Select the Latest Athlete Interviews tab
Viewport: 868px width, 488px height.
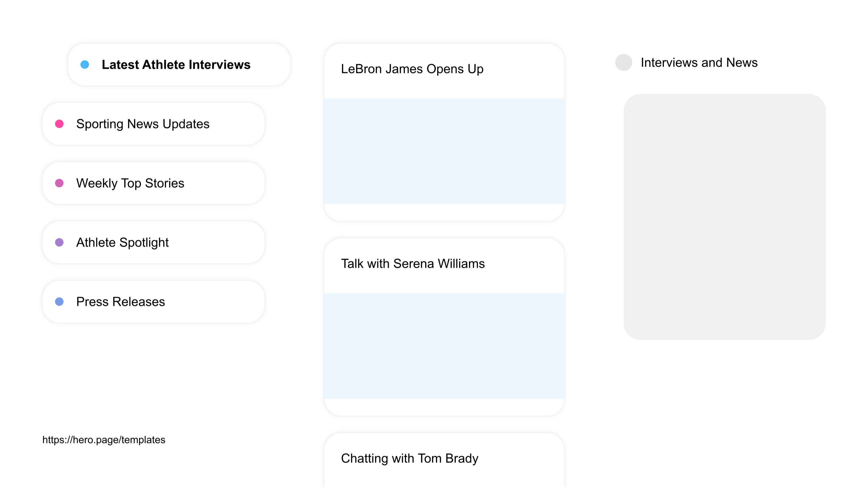coord(179,64)
